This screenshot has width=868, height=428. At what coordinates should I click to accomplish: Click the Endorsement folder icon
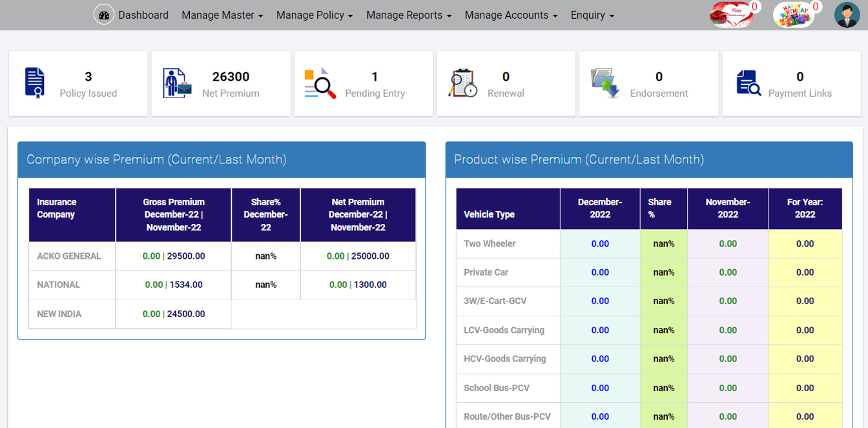tap(605, 83)
